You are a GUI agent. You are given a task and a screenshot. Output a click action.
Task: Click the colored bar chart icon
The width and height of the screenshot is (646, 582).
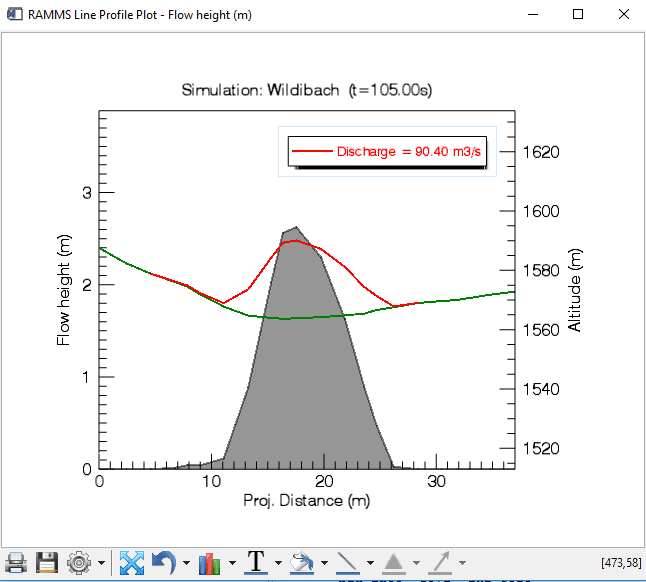click(x=209, y=563)
